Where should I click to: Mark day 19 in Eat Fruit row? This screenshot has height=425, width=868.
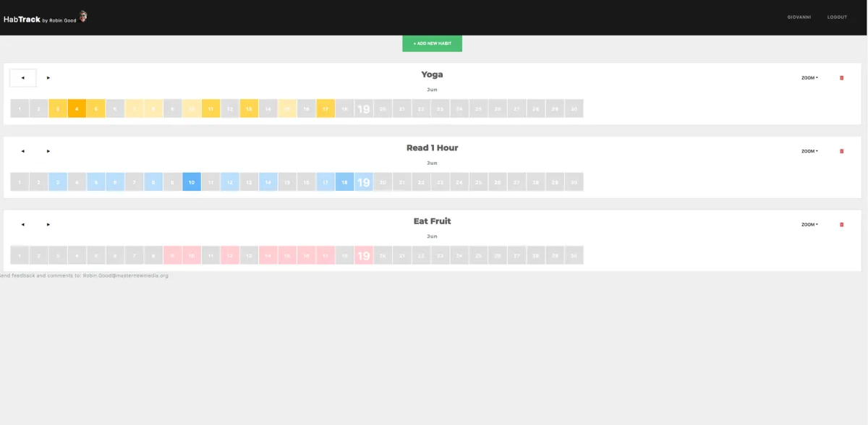pyautogui.click(x=364, y=255)
